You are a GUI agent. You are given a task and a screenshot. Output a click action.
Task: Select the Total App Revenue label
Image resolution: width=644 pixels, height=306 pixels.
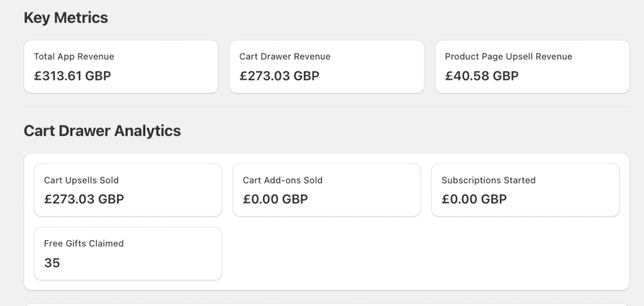[x=74, y=57]
